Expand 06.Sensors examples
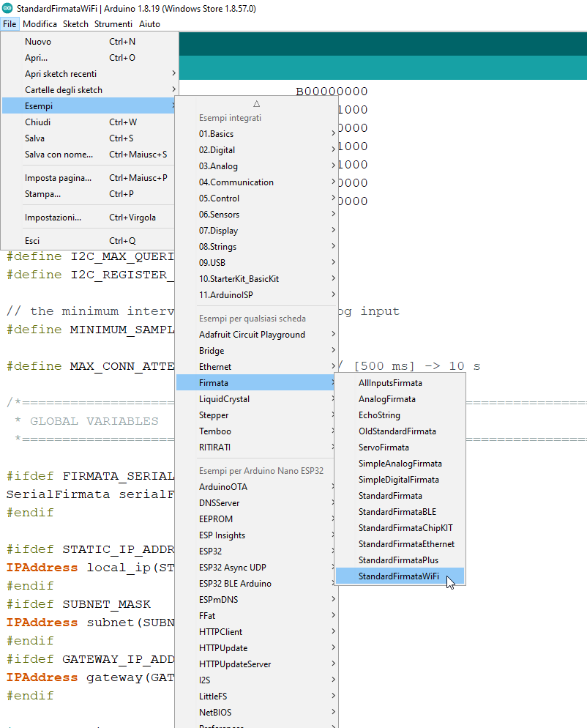Screen dimensions: 587x728 [x=257, y=215]
